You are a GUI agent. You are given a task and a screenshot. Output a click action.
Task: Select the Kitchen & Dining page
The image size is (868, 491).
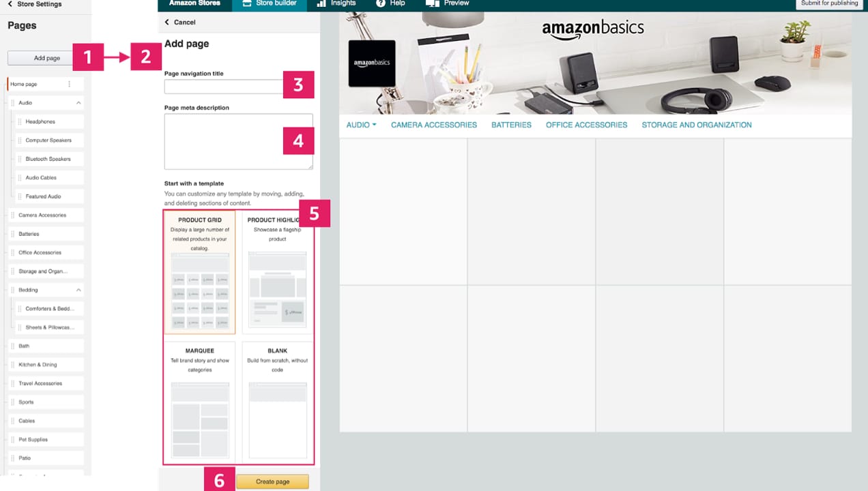(46, 365)
